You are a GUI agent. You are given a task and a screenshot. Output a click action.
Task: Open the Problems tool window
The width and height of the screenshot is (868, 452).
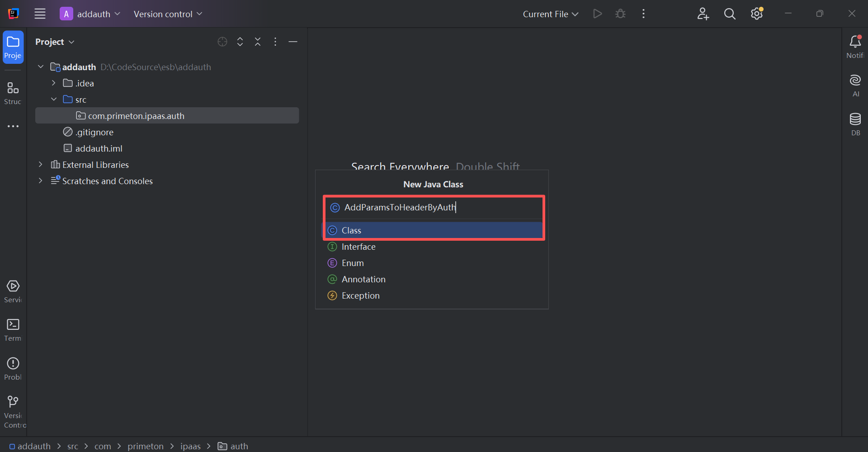tap(13, 368)
